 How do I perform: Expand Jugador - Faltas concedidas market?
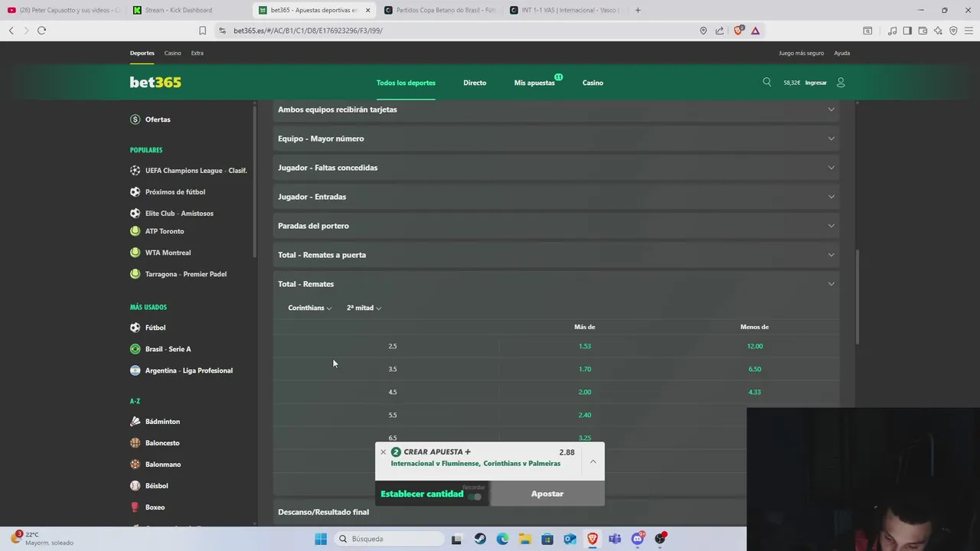(x=556, y=168)
